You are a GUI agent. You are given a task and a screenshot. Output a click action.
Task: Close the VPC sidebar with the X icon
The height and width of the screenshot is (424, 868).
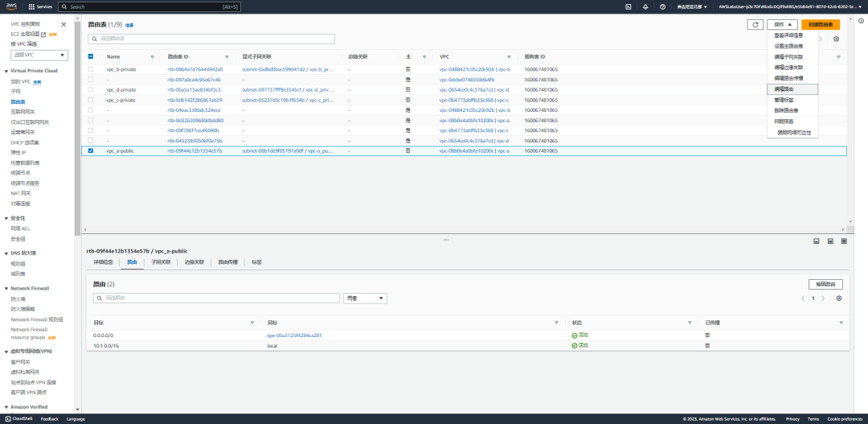click(63, 24)
